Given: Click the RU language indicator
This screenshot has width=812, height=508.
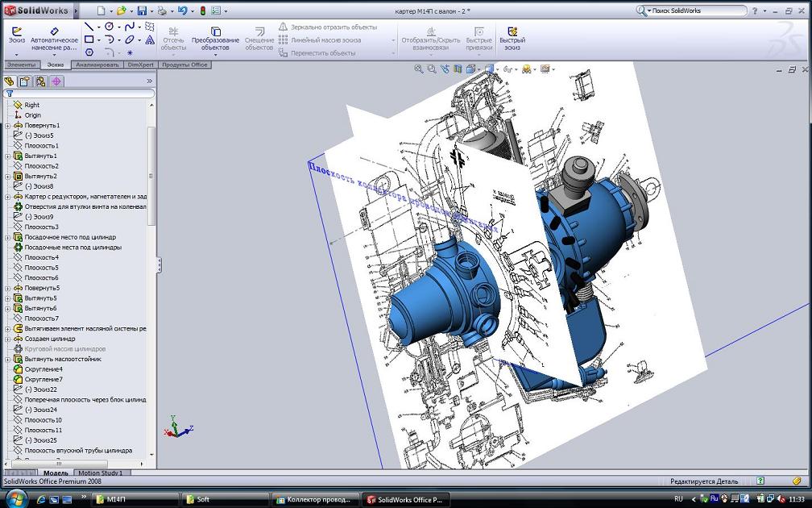Looking at the screenshot, I should pyautogui.click(x=678, y=498).
